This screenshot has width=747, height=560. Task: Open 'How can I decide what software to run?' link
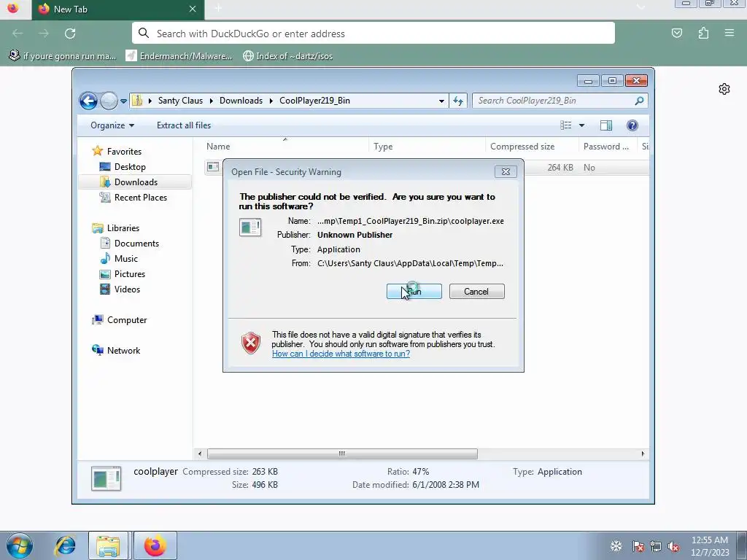coord(341,354)
